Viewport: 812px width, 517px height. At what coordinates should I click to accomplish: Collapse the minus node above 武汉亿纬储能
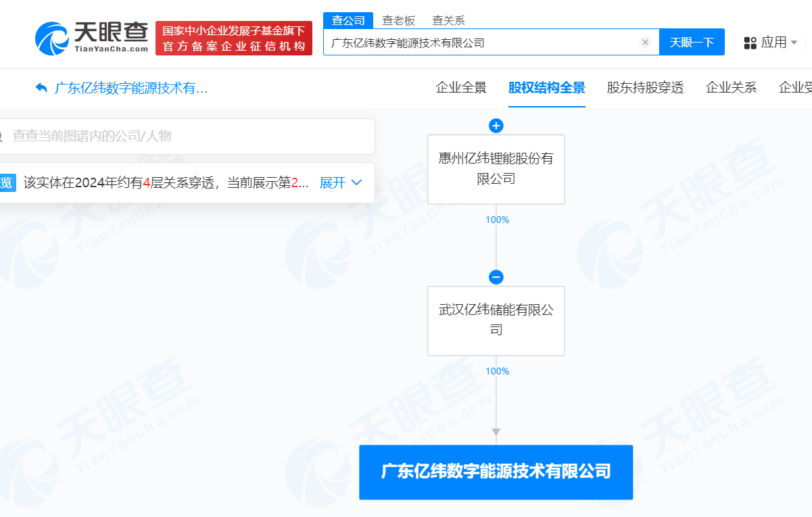click(x=496, y=277)
